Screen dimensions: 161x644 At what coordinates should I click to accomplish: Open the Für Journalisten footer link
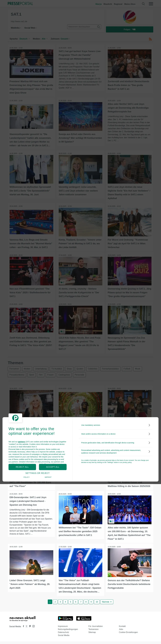click(96, 626)
